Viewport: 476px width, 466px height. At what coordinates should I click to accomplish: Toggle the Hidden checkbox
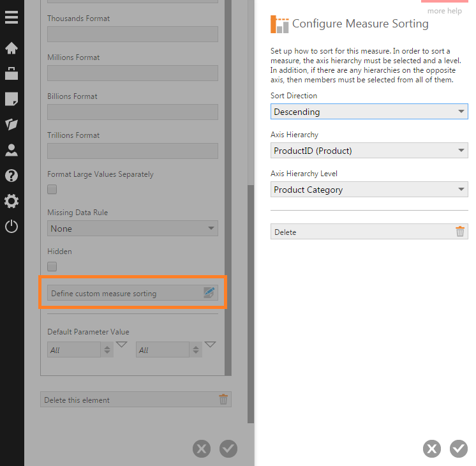coord(52,266)
